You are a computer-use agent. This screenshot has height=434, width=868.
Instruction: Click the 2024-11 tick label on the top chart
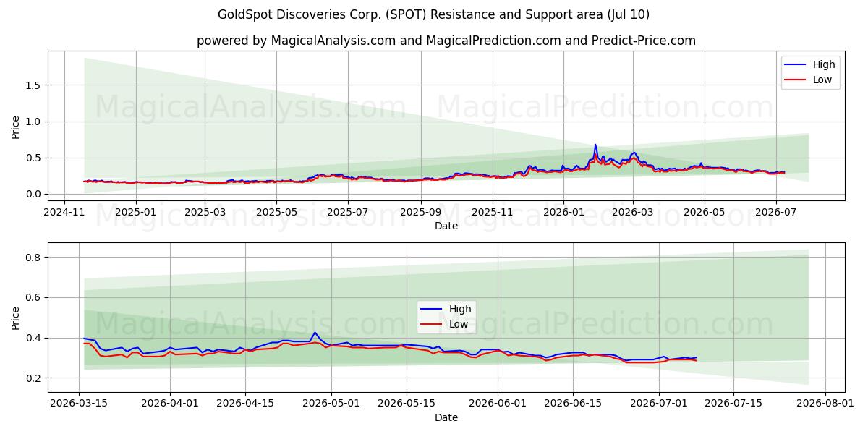pyautogui.click(x=64, y=212)
